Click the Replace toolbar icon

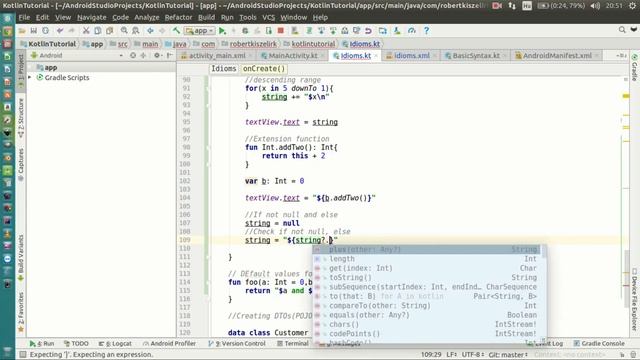(136, 31)
